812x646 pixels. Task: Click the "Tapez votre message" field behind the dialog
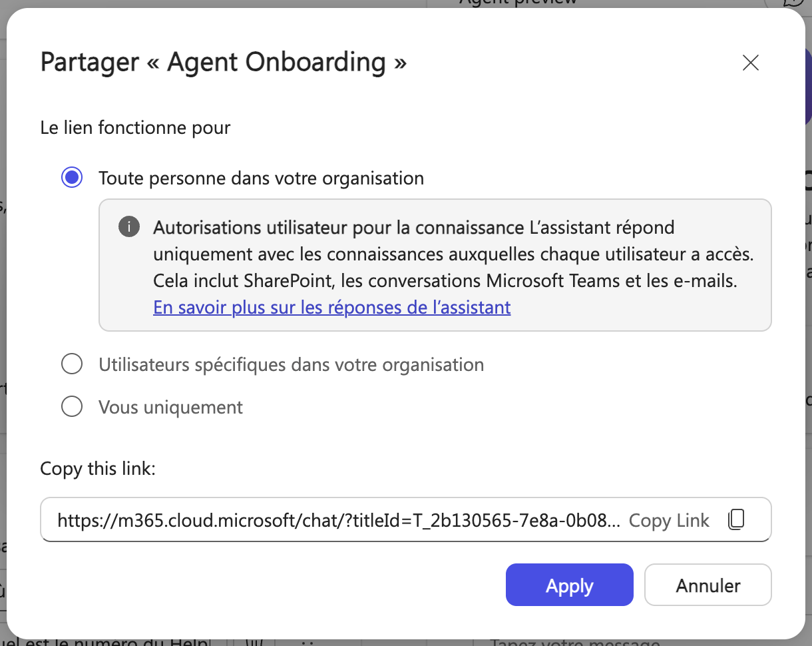pos(572,642)
